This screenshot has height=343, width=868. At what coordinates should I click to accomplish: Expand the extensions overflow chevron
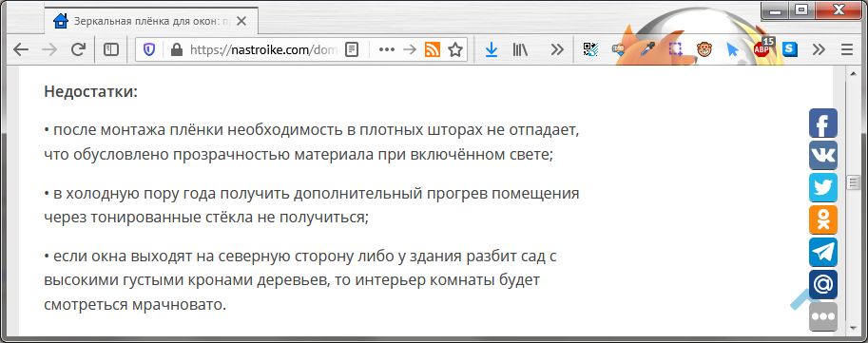pyautogui.click(x=819, y=49)
